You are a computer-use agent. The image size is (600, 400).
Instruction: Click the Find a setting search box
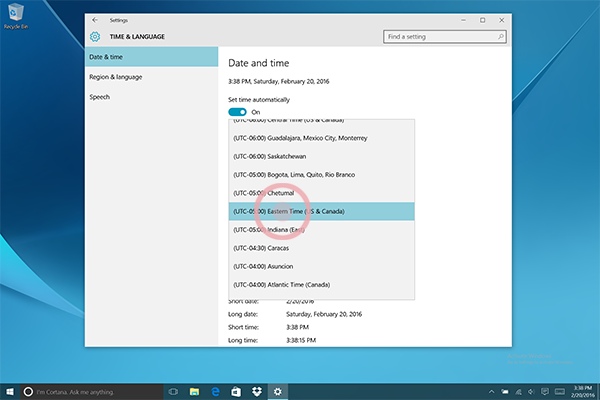click(445, 37)
